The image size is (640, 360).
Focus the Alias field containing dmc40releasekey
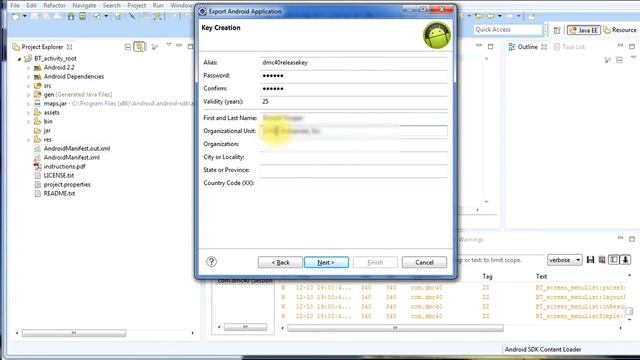353,62
